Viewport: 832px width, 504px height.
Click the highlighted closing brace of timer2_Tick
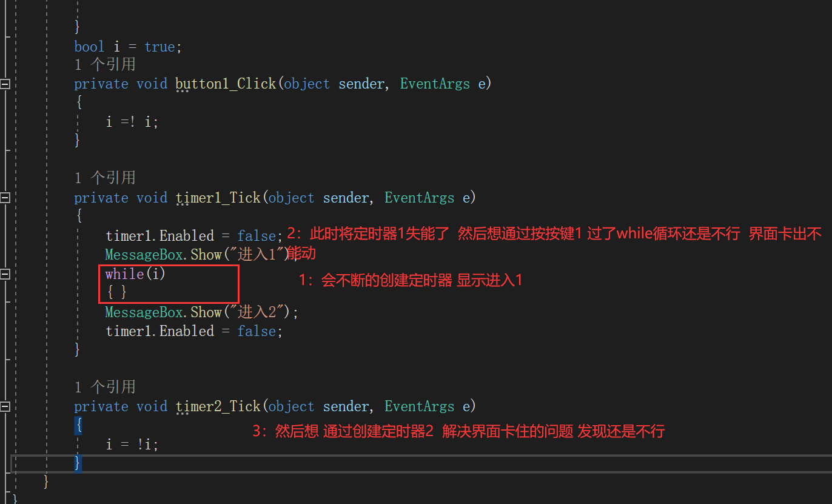(78, 463)
